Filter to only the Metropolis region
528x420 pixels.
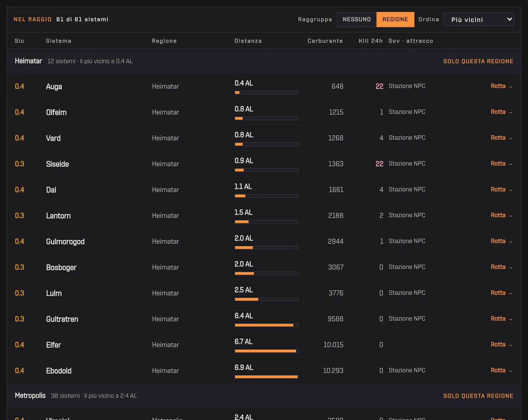pos(478,396)
